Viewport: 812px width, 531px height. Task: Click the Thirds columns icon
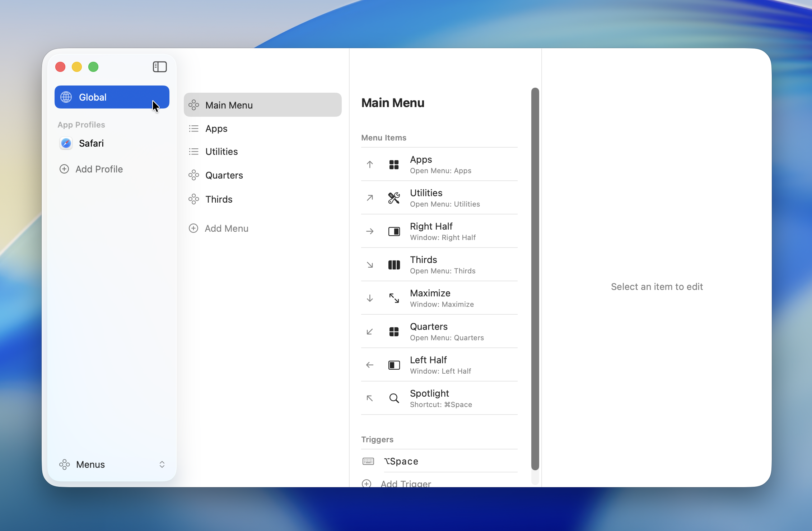click(394, 265)
